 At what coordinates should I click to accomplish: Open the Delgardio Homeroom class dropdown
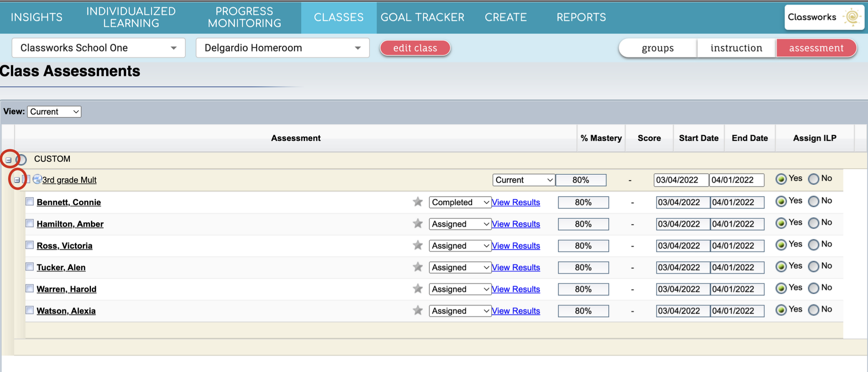point(283,48)
